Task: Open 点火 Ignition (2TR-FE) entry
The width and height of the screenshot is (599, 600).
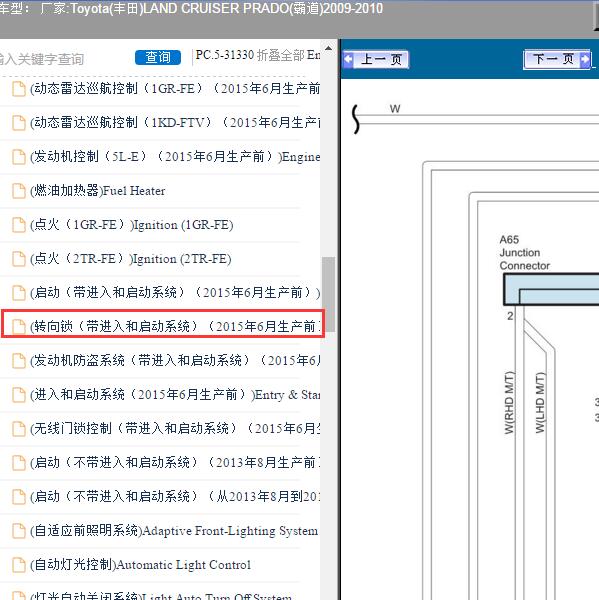Action: point(131,259)
